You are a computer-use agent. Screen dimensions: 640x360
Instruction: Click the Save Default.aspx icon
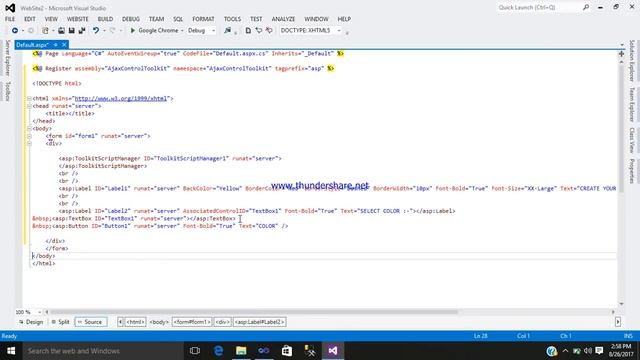(x=71, y=31)
